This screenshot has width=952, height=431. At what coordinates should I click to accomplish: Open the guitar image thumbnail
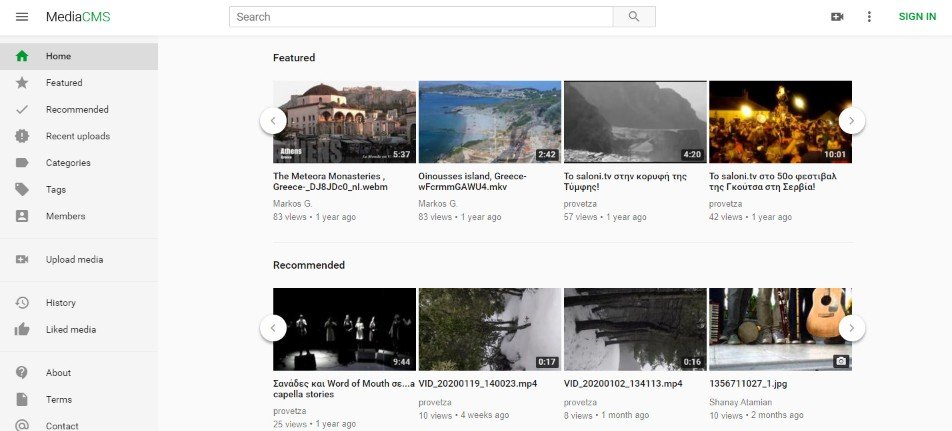pos(780,329)
